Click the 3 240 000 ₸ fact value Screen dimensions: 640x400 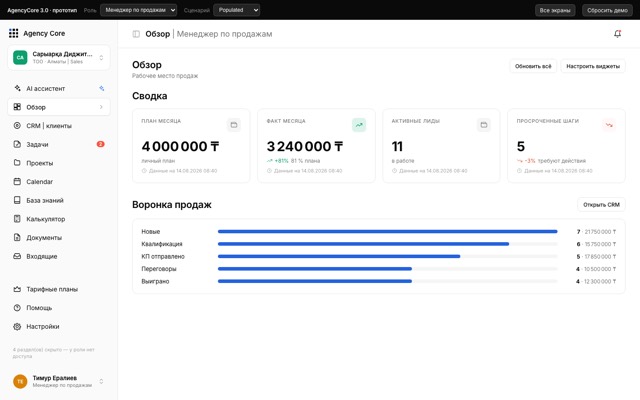pos(305,146)
